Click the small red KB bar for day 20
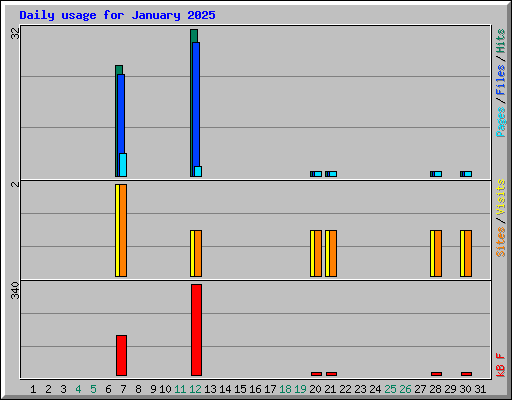This screenshot has width=512, height=400. coord(316,374)
